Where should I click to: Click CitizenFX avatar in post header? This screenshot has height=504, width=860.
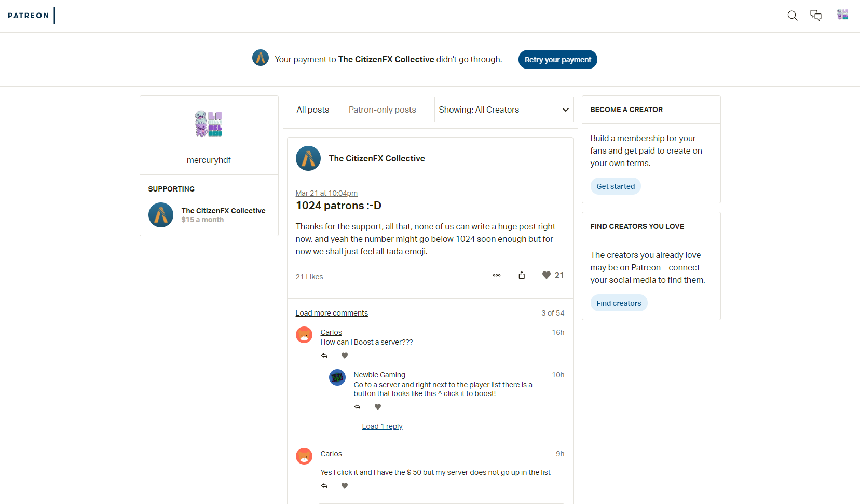tap(308, 158)
